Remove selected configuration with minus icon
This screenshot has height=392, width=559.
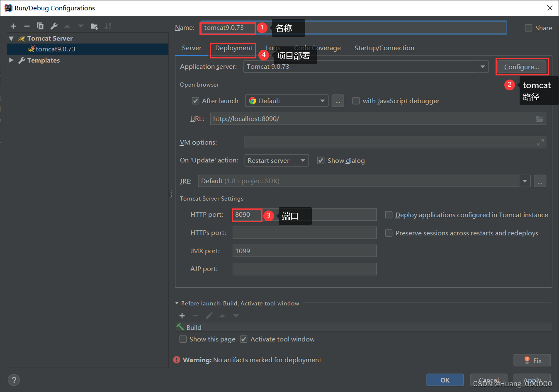[27, 26]
